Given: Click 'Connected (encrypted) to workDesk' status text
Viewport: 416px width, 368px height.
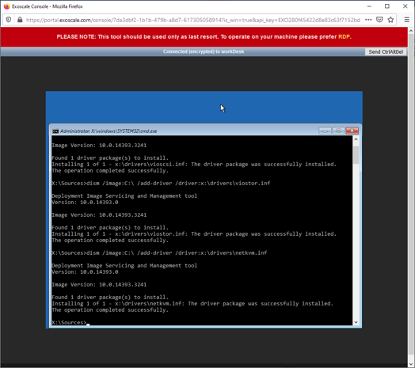Looking at the screenshot, I should tap(203, 52).
